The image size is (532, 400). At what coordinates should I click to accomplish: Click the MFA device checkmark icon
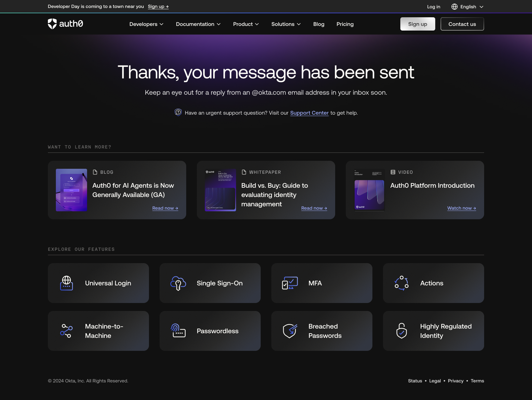coord(290,283)
